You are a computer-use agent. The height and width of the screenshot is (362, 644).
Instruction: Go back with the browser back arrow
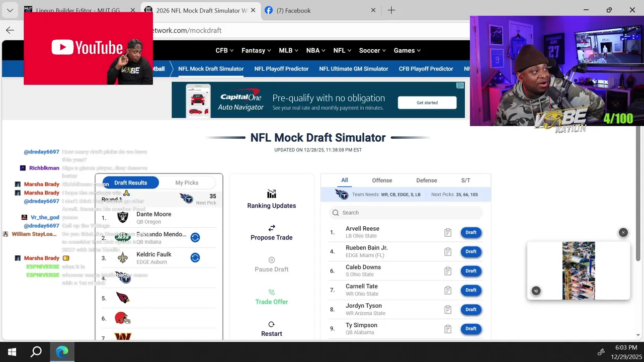pos(10,30)
